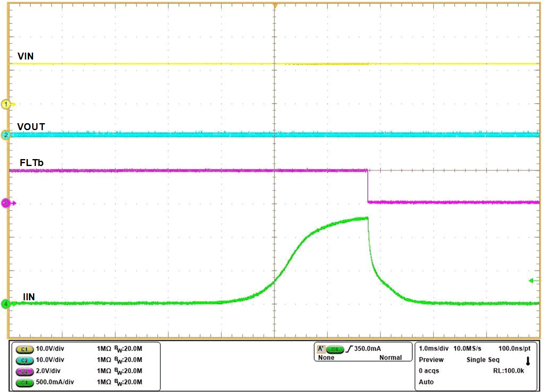544x392 pixels.
Task: Select the C1 channel badge
Action: (x=24, y=349)
